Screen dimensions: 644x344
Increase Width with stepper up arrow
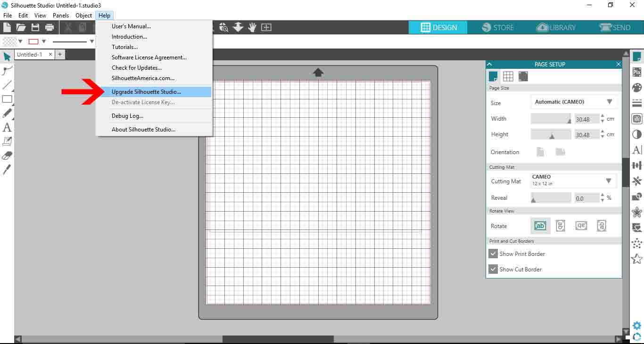(x=603, y=116)
